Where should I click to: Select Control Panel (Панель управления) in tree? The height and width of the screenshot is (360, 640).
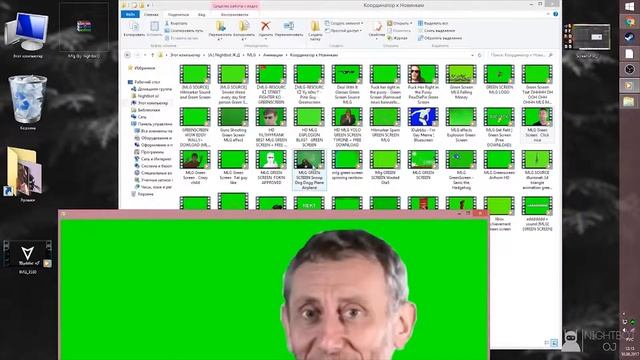click(x=151, y=124)
